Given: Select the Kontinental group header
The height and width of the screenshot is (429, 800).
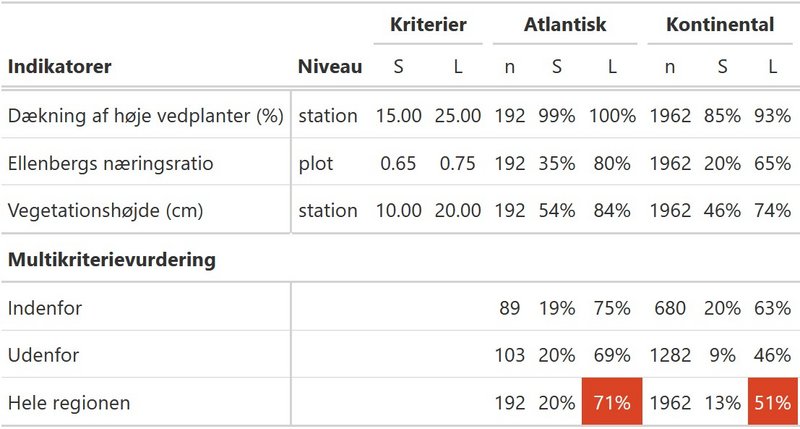Looking at the screenshot, I should [x=720, y=24].
